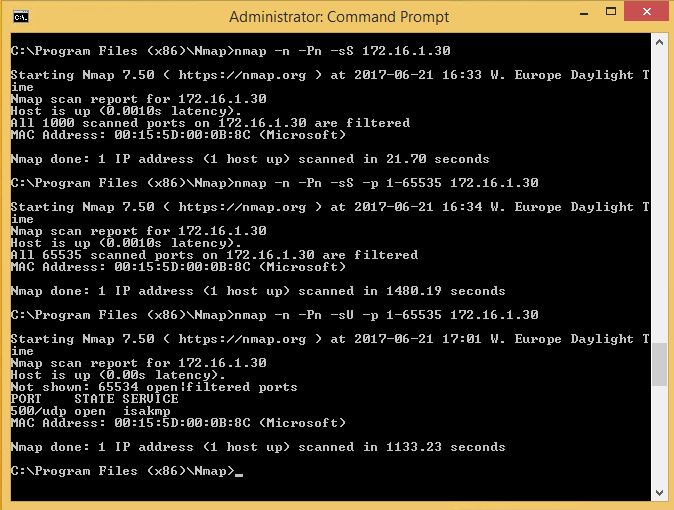Click the scrollbar track above the thumb
674x510 pixels.
click(659, 196)
